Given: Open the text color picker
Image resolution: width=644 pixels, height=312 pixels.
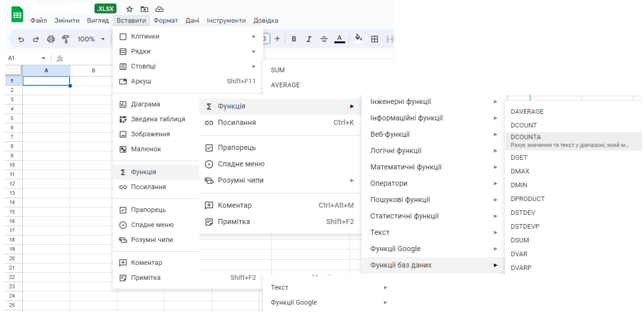Looking at the screenshot, I should tap(339, 39).
